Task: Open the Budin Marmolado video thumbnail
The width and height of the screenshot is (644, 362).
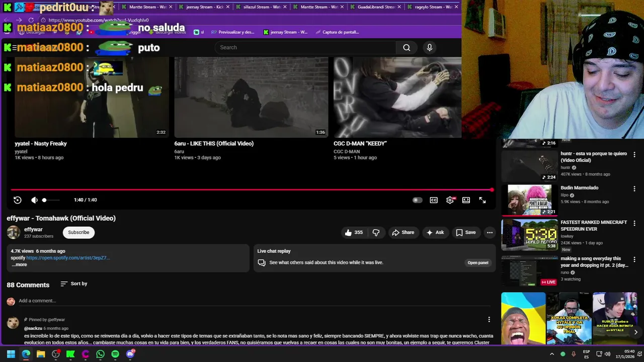Action: (529, 200)
